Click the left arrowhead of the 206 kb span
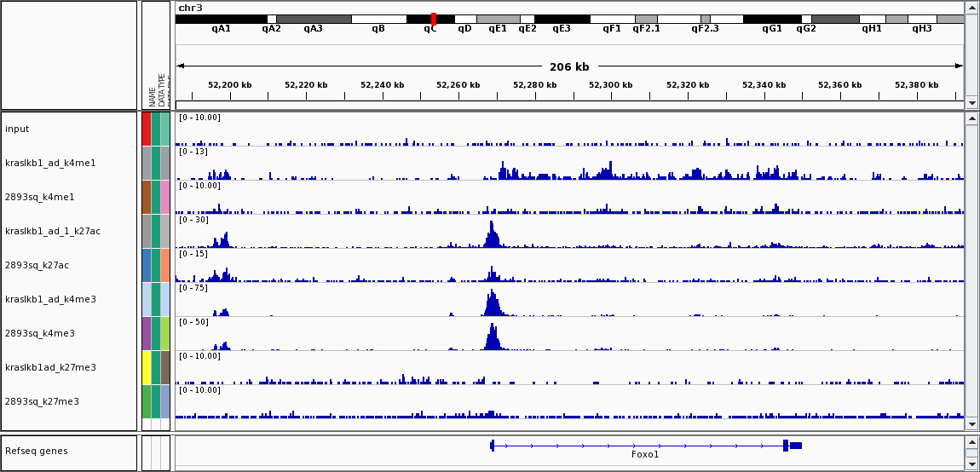This screenshot has width=980, height=472. 181,66
